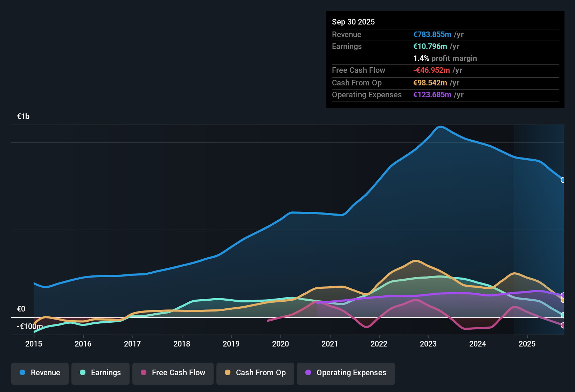Toggle the Earnings series visibility
Screen dimensions: 575x392
[x=100, y=373]
